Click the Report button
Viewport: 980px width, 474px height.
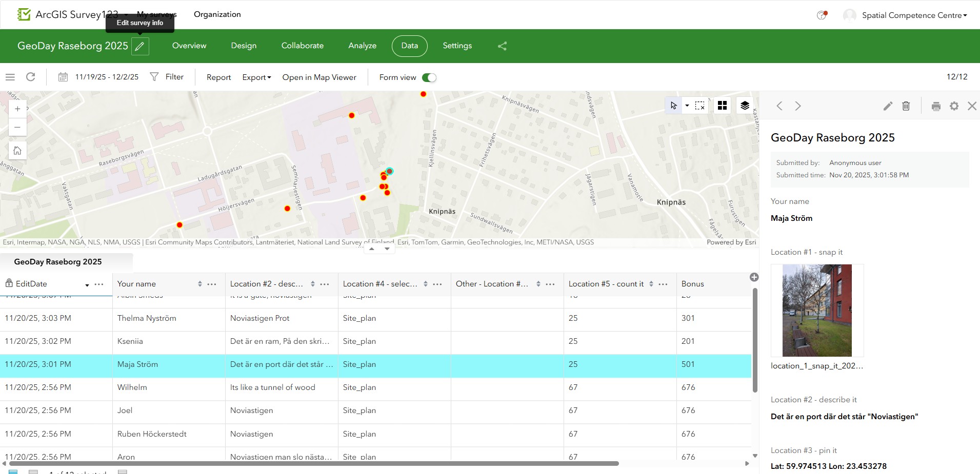[x=218, y=77]
